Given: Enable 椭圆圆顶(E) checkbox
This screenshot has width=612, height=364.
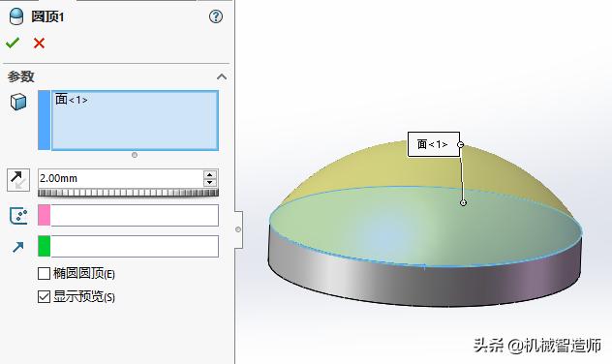Looking at the screenshot, I should (x=44, y=274).
